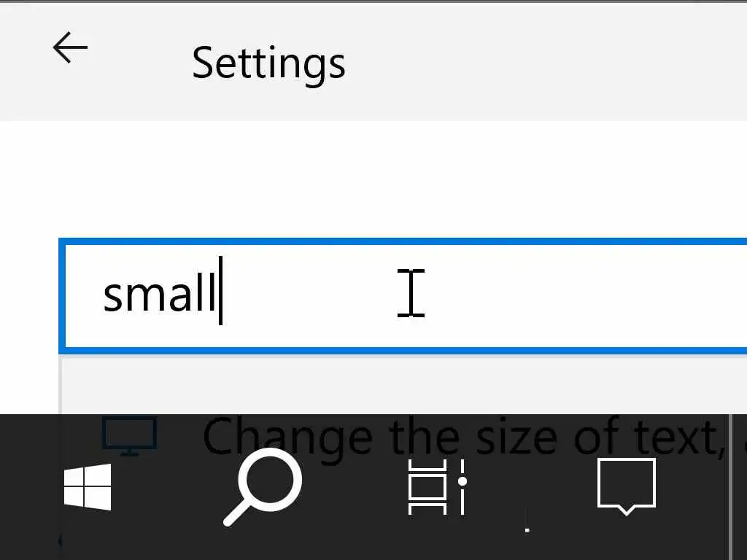Click the taskbar divider right of Action Center
The width and height of the screenshot is (747, 560).
coord(730,486)
